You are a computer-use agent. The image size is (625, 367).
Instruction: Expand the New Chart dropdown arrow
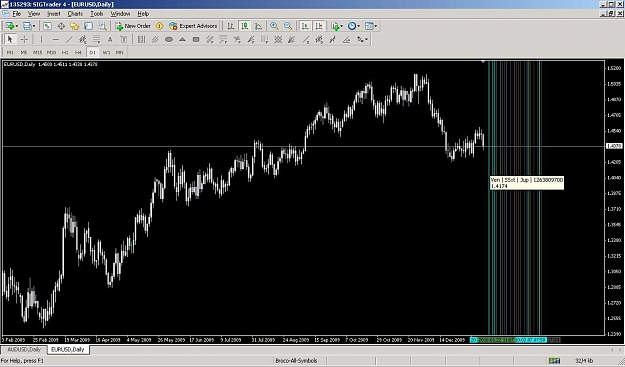click(x=17, y=26)
